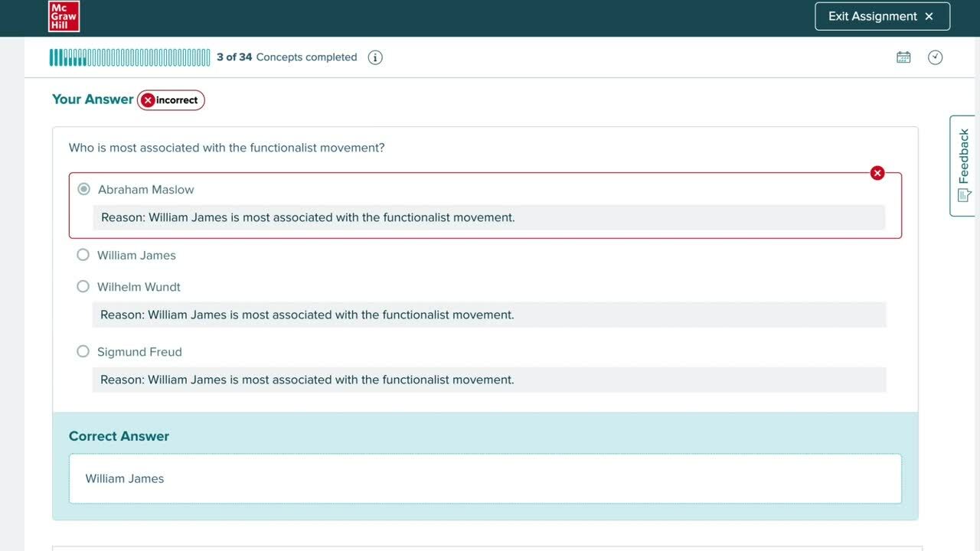Screen dimensions: 980x551
Task: Select the Wilhelm Wundt radio button
Action: tap(83, 286)
